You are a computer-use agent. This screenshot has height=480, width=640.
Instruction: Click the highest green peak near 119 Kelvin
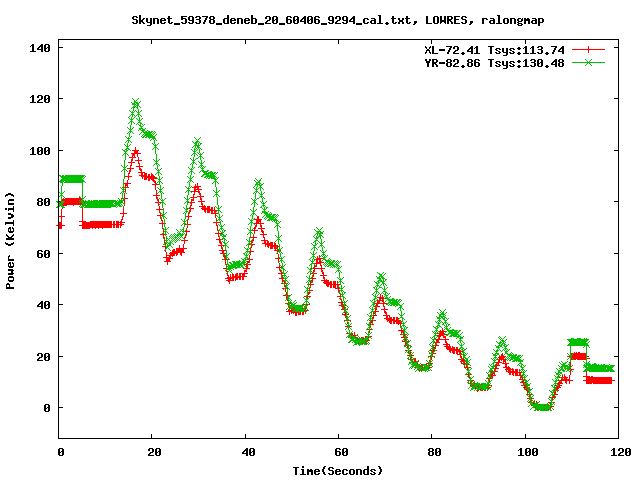point(136,102)
